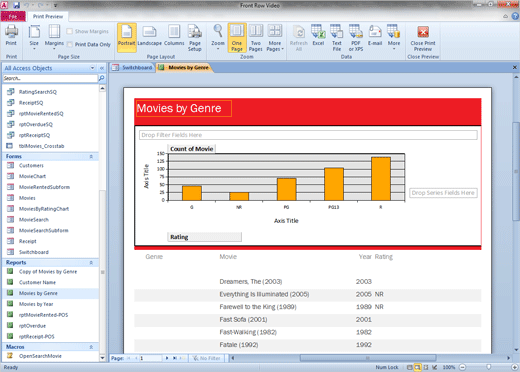Click the navigation pane Search box
Screen dimensions: 520x372
[x=50, y=78]
